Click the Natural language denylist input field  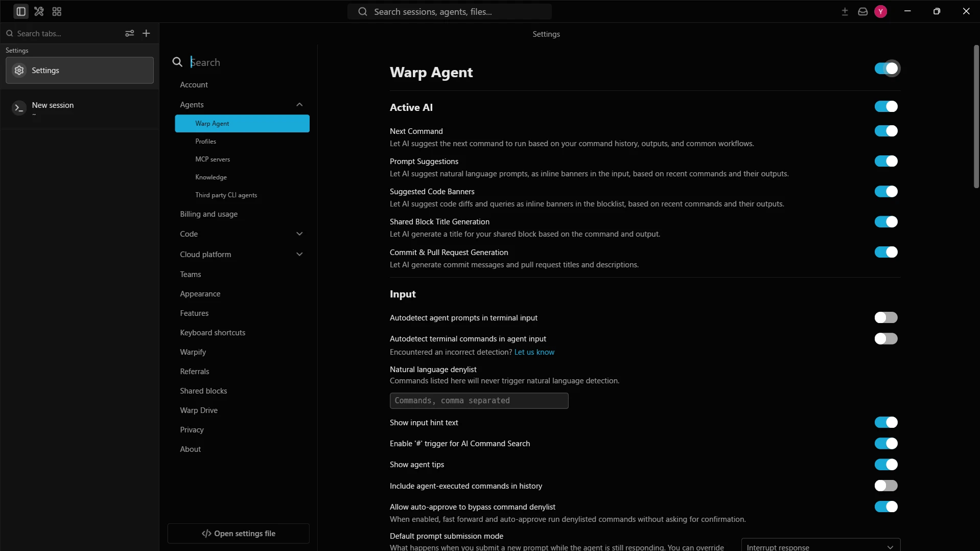coord(479,401)
